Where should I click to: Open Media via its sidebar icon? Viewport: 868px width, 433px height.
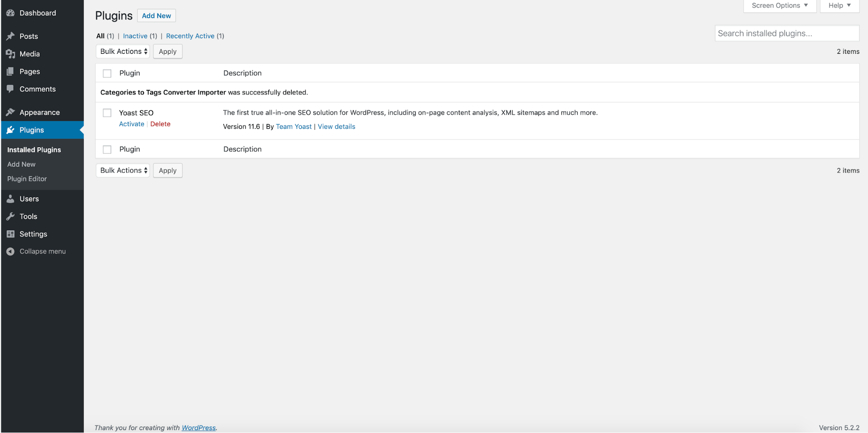click(10, 54)
